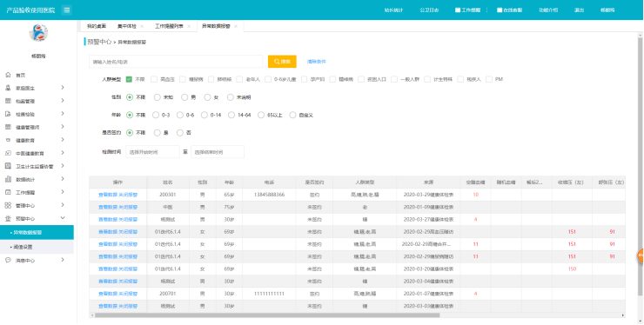Expand the 档案管理 menu chevron

pos(63,101)
